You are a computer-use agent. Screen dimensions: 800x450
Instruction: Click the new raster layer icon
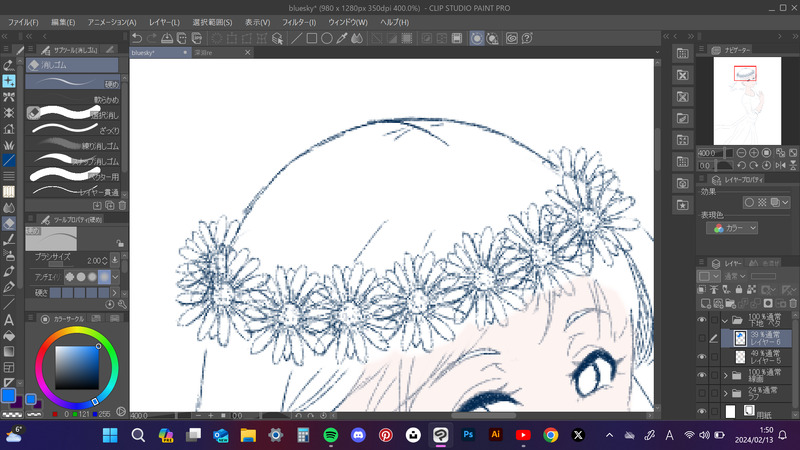tap(706, 304)
